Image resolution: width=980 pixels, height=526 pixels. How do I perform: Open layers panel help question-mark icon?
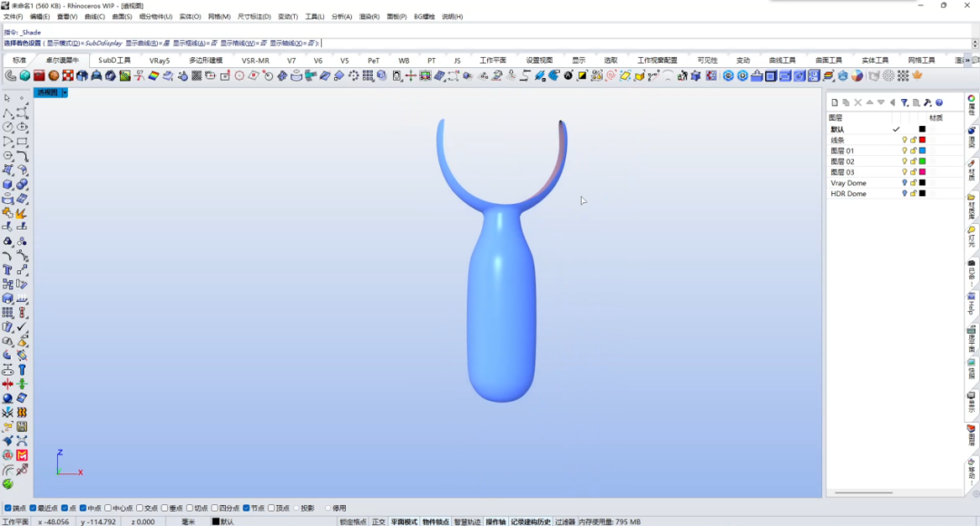[939, 102]
